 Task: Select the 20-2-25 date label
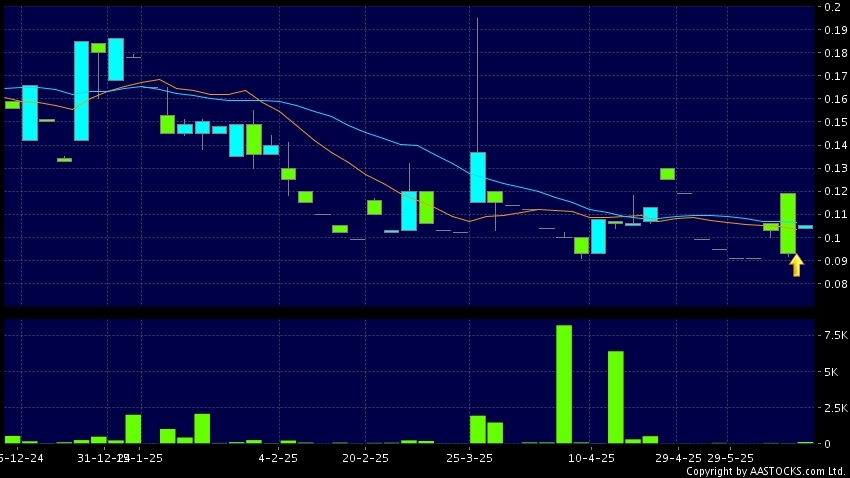point(365,458)
